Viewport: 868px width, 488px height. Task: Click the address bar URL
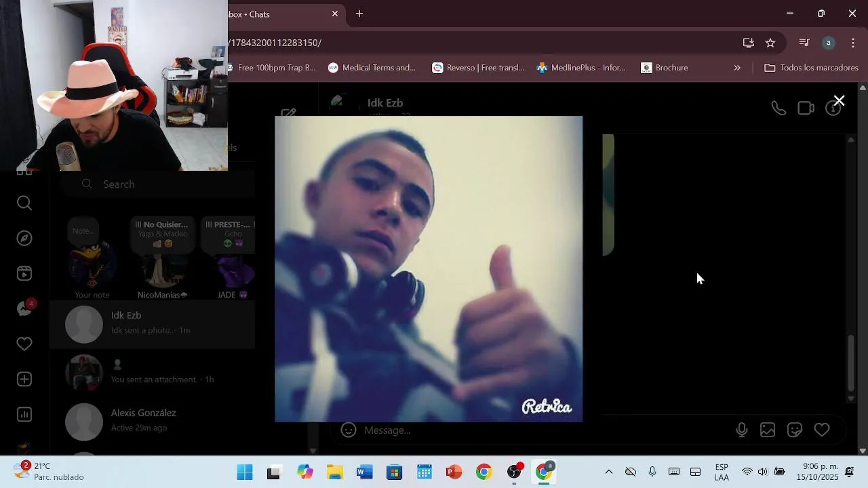tap(275, 43)
